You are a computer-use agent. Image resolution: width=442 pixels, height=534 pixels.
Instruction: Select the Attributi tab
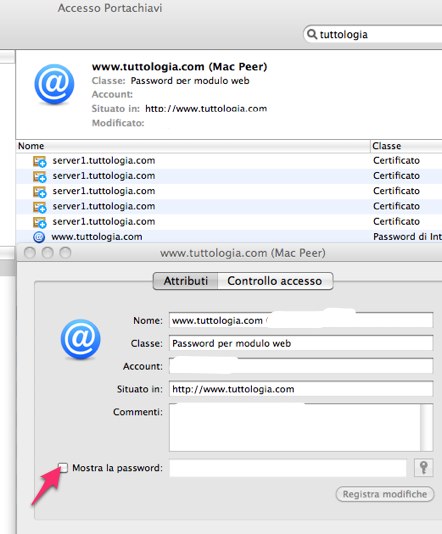pos(186,281)
